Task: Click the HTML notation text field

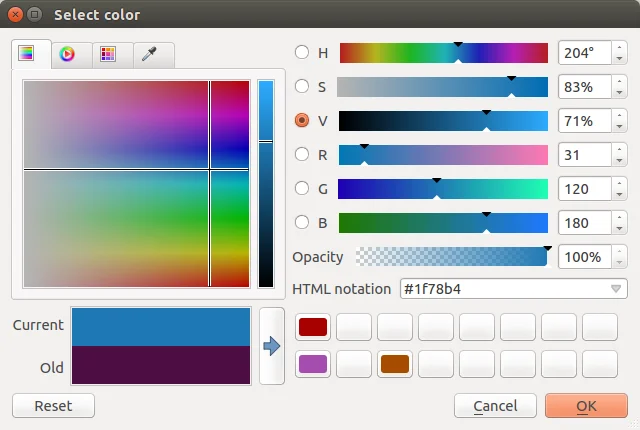Action: 500,289
